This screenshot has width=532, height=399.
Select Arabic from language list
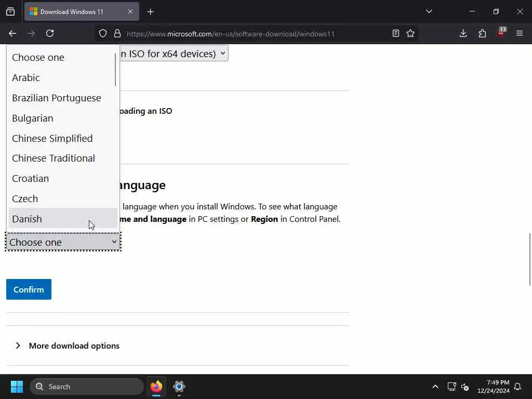(x=62, y=78)
